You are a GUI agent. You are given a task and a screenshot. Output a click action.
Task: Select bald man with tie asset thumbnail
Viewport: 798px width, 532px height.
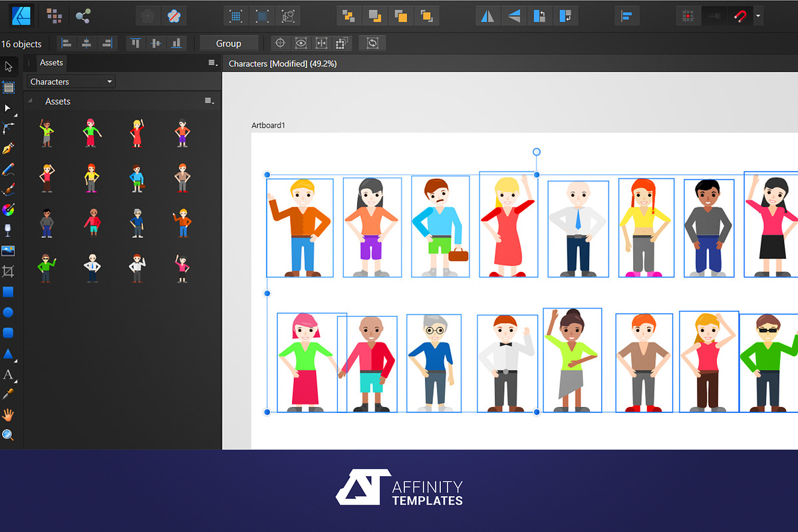pos(92,268)
